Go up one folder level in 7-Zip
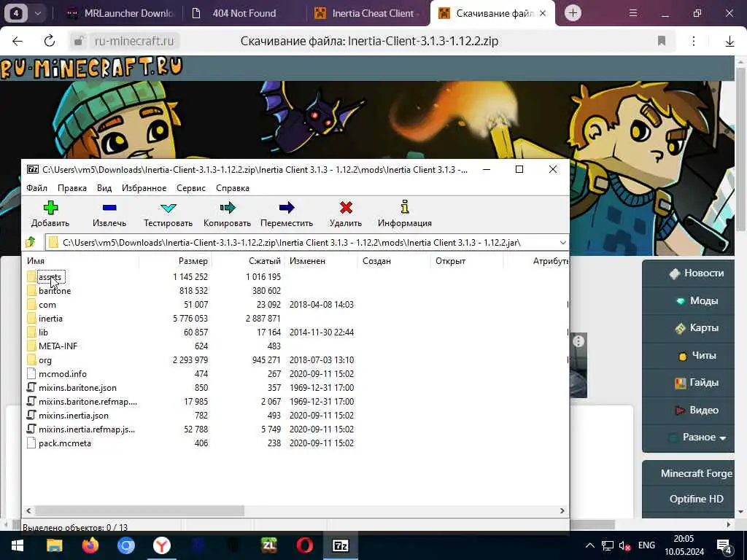The height and width of the screenshot is (560, 747). (x=31, y=242)
